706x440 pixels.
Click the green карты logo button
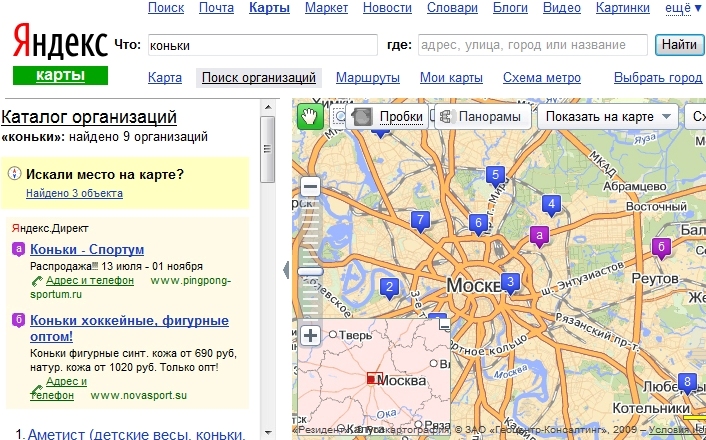(60, 75)
